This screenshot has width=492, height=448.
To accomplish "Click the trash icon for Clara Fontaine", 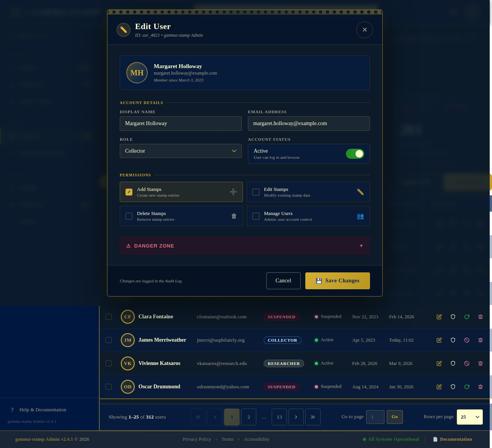I will coord(480,317).
